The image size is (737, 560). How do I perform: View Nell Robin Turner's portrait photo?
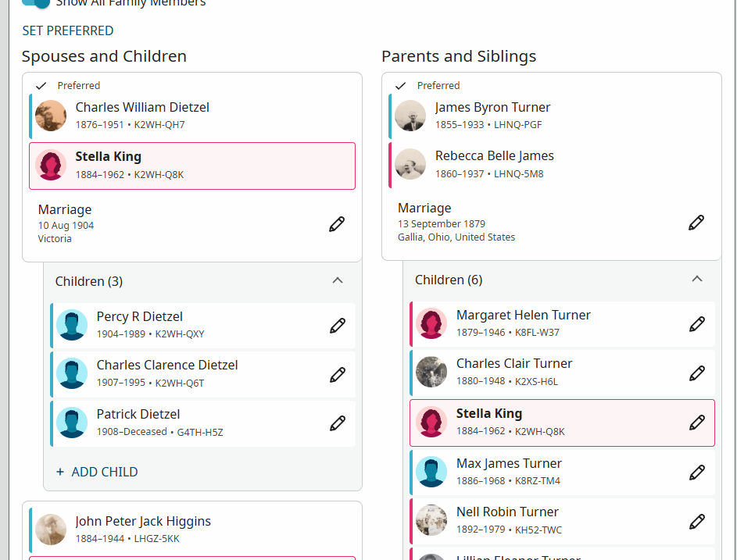point(431,520)
